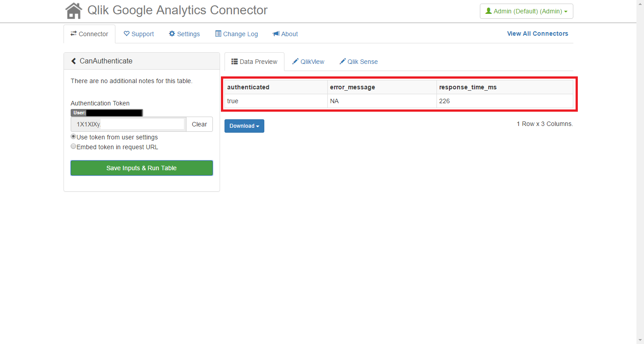Click the user icon in Admin button
644x344 pixels.
point(488,11)
